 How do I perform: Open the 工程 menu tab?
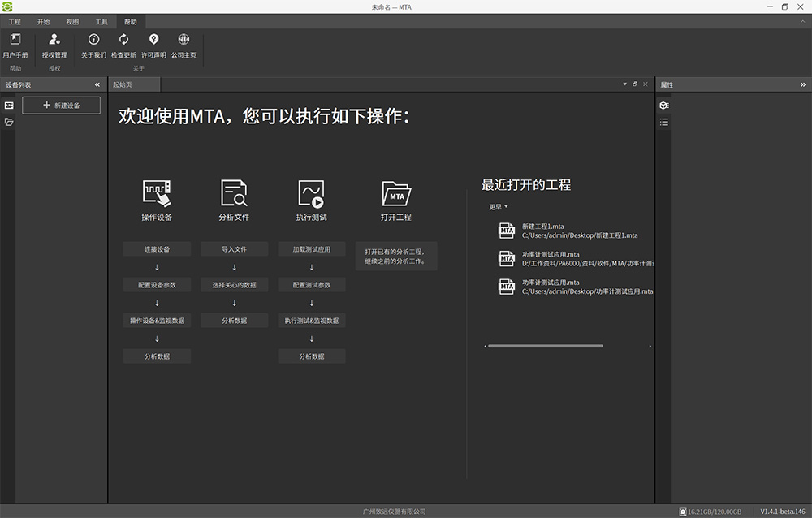tap(15, 22)
